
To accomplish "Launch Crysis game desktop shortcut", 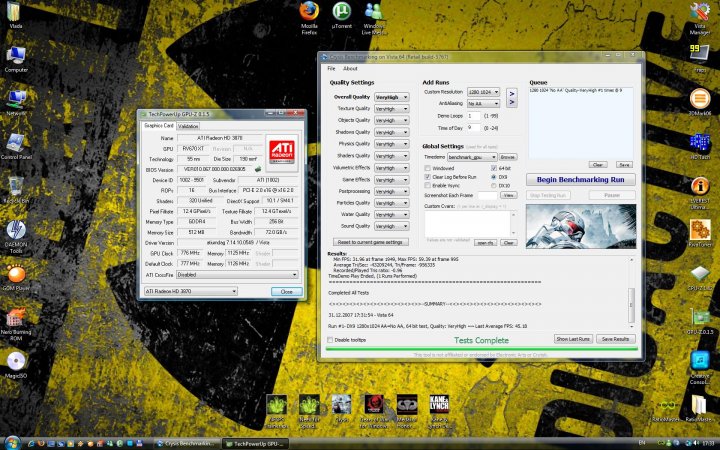I will pyautogui.click(x=341, y=407).
